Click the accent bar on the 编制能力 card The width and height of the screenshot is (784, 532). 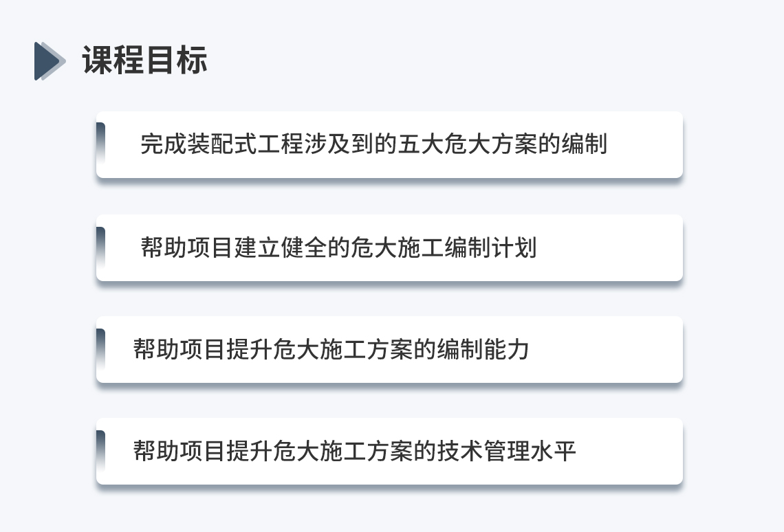(101, 349)
